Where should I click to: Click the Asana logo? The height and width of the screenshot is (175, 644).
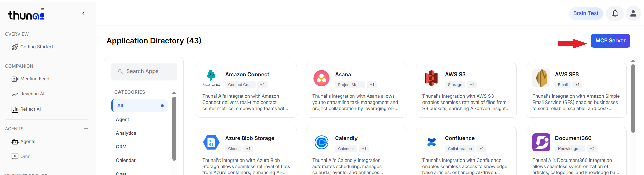coord(321,78)
